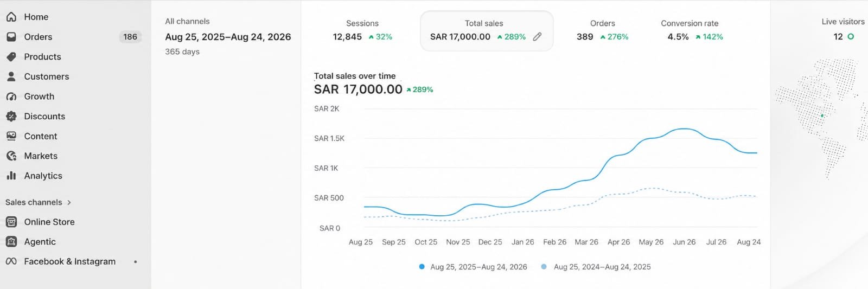This screenshot has width=868, height=289.
Task: Click the All channels label
Action: coord(187,21)
